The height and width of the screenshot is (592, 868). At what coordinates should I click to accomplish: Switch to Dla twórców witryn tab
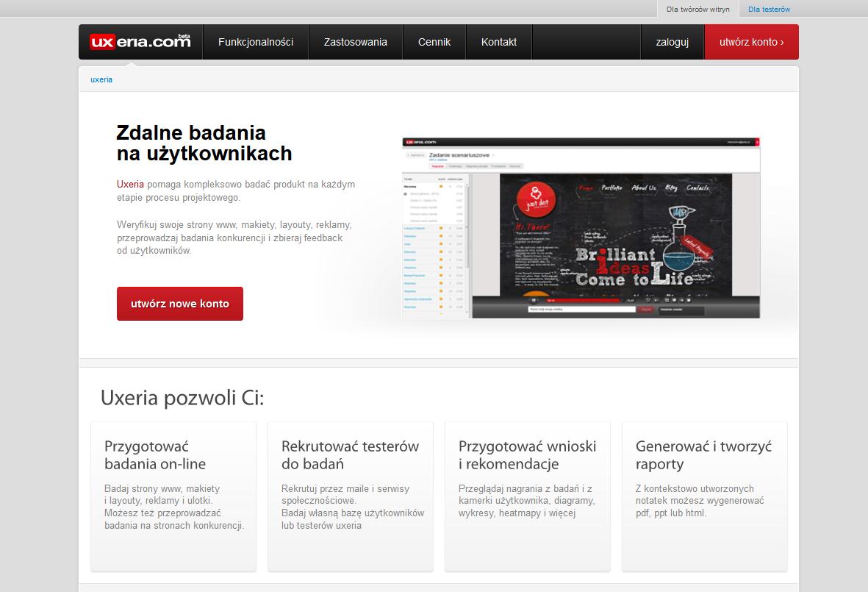coord(698,10)
